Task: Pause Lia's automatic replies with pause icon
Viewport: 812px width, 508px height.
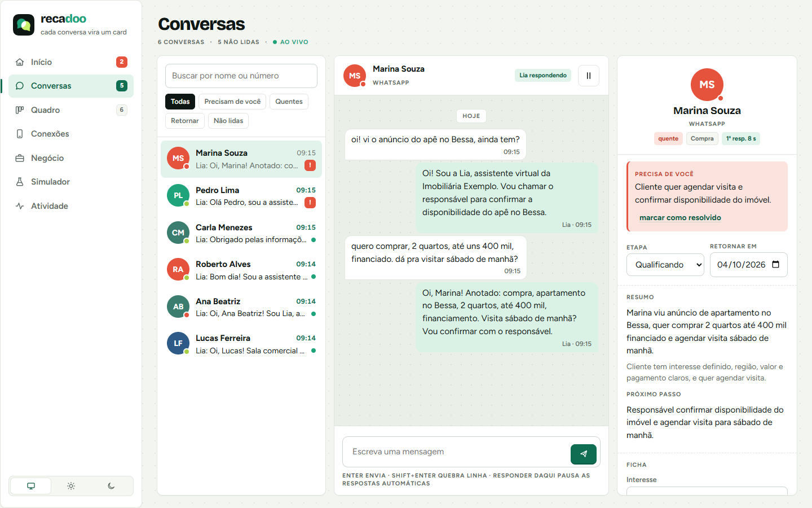Action: click(589, 76)
